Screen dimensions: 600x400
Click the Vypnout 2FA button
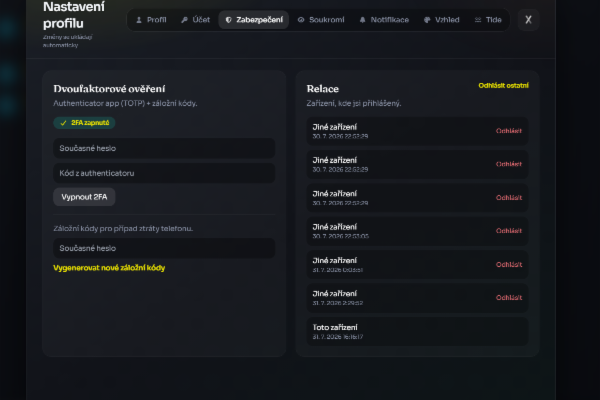[84, 197]
